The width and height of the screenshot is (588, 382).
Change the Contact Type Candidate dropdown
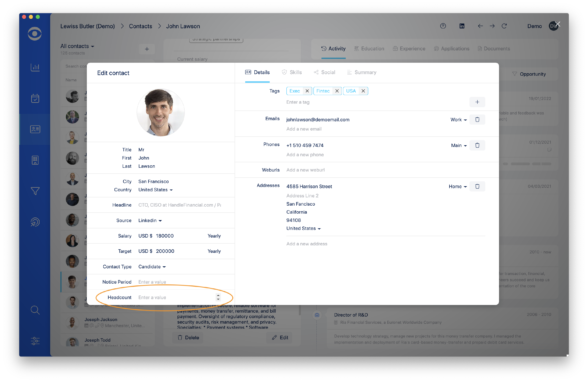point(152,267)
